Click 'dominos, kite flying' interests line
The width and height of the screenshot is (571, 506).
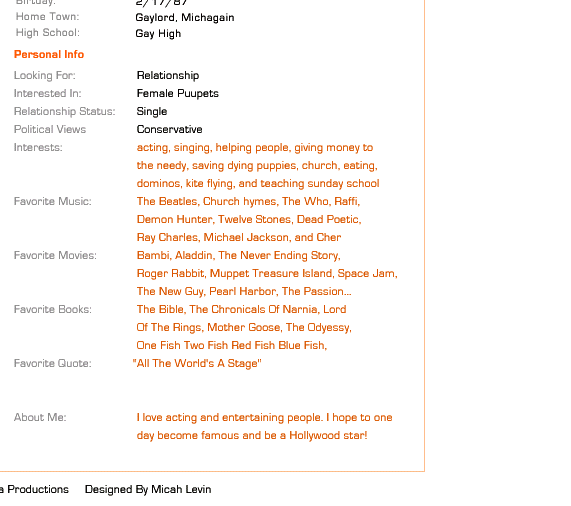pos(258,183)
